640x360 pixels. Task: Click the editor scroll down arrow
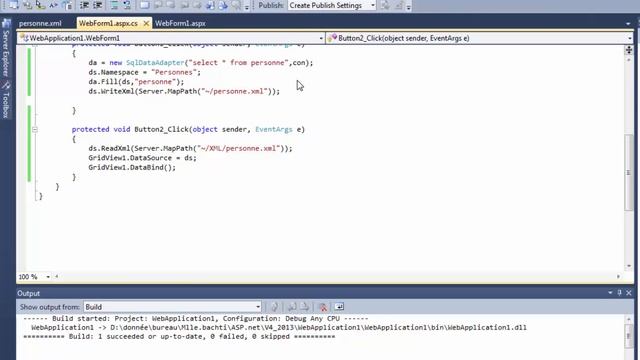629,266
